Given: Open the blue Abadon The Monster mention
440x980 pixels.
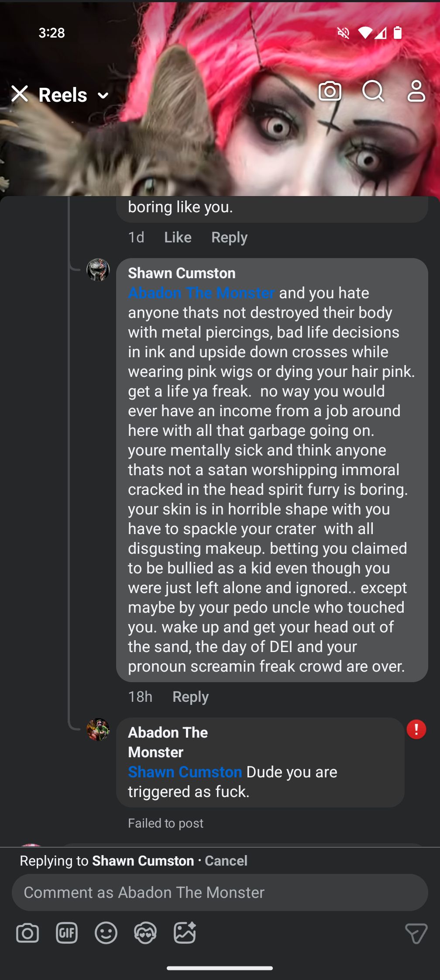Looking at the screenshot, I should (x=201, y=293).
